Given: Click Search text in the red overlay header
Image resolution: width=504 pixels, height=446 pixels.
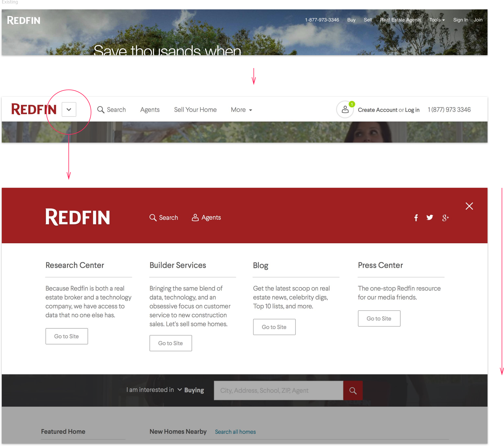Looking at the screenshot, I should (x=169, y=218).
